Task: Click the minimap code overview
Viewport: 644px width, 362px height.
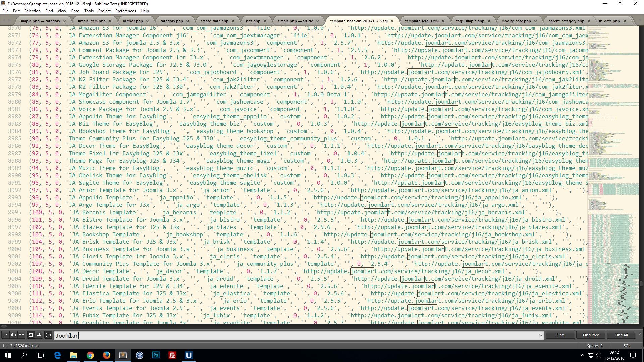Action: tap(613, 168)
